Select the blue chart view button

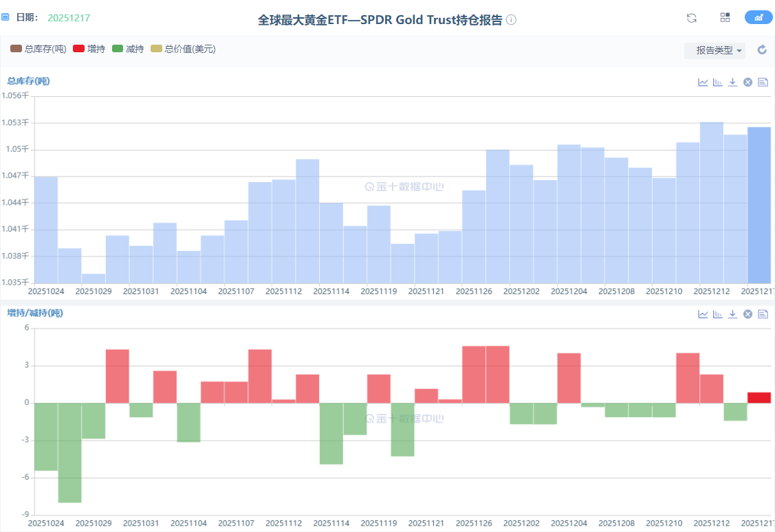(758, 18)
